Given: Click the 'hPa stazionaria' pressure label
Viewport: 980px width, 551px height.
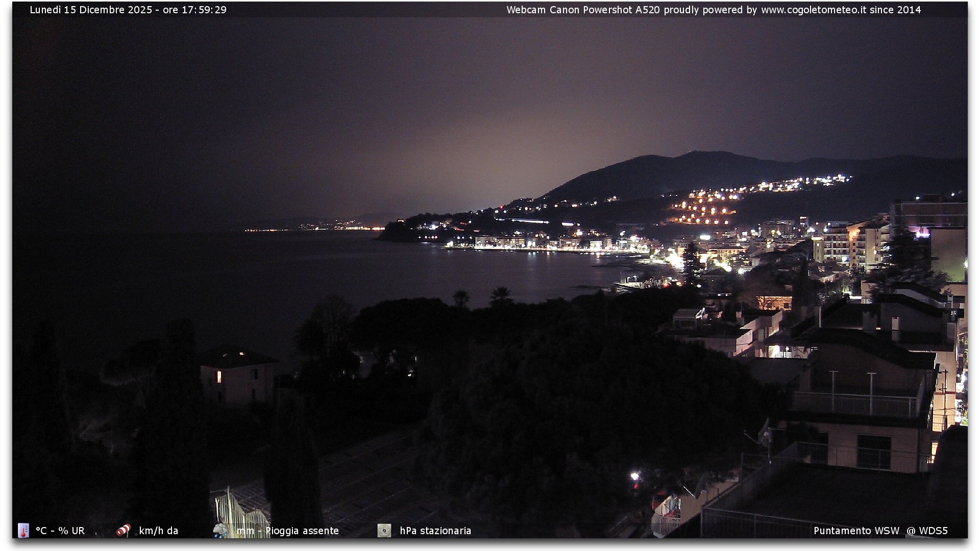Looking at the screenshot, I should point(435,531).
